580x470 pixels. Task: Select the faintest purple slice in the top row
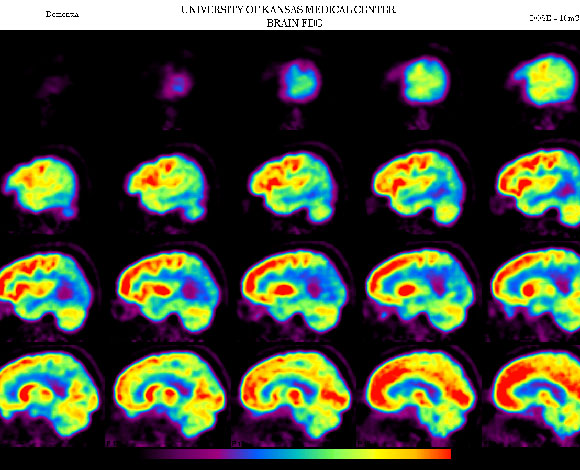[x=53, y=89]
